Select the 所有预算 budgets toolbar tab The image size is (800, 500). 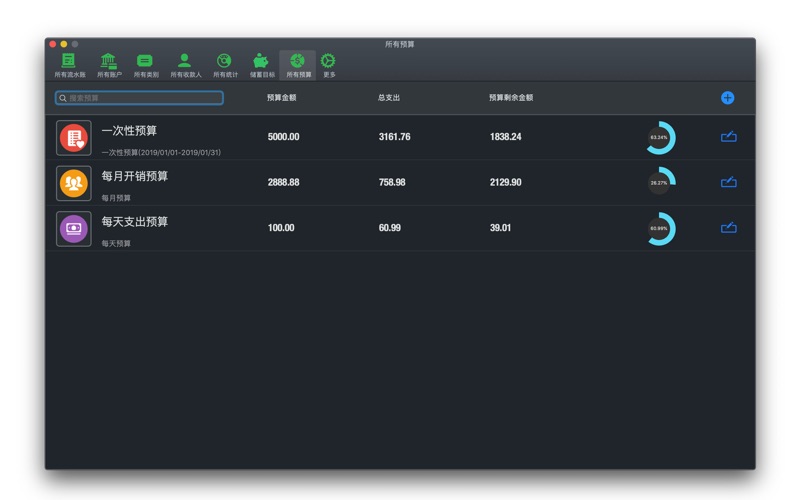pyautogui.click(x=298, y=64)
